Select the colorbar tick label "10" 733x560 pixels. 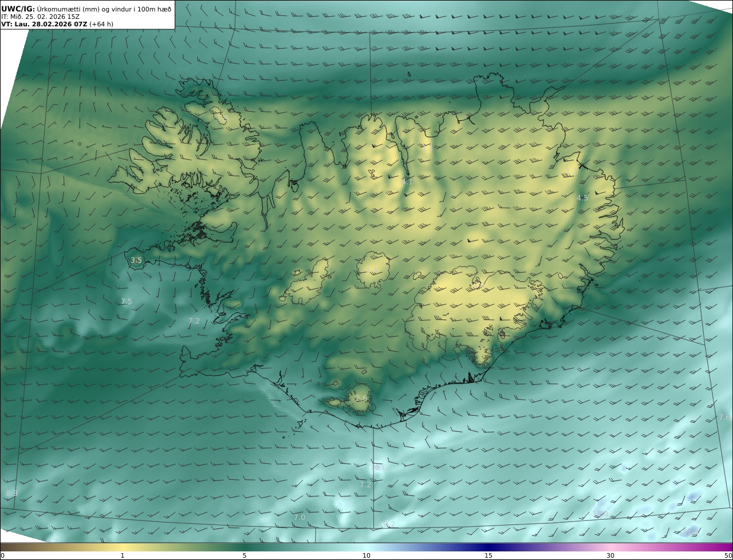pyautogui.click(x=366, y=555)
